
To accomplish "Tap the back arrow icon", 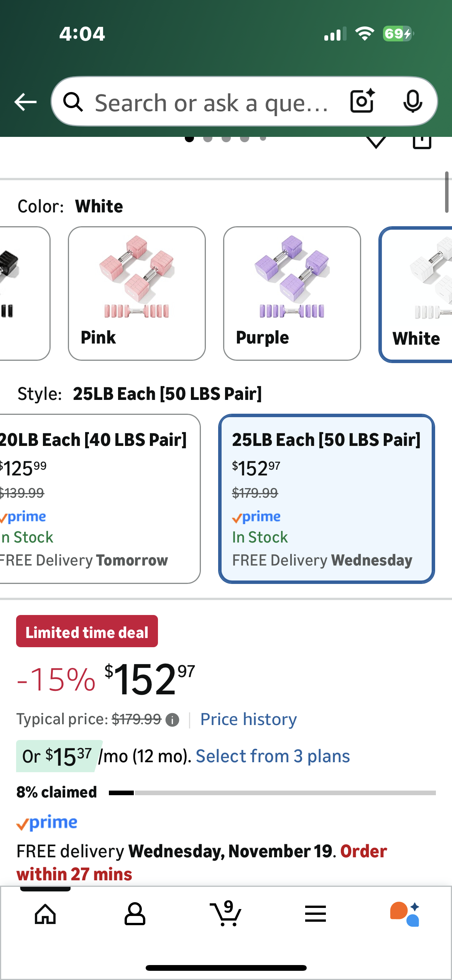I will click(x=25, y=102).
